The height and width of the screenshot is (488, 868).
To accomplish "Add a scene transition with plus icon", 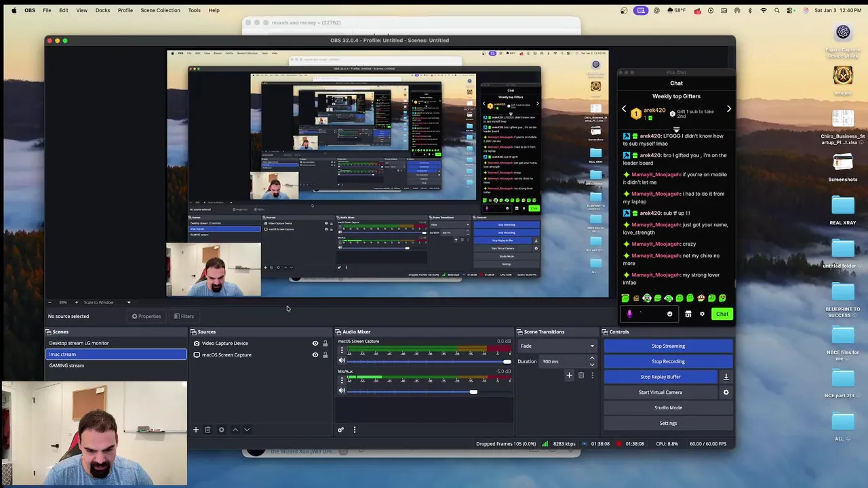I will tap(569, 375).
